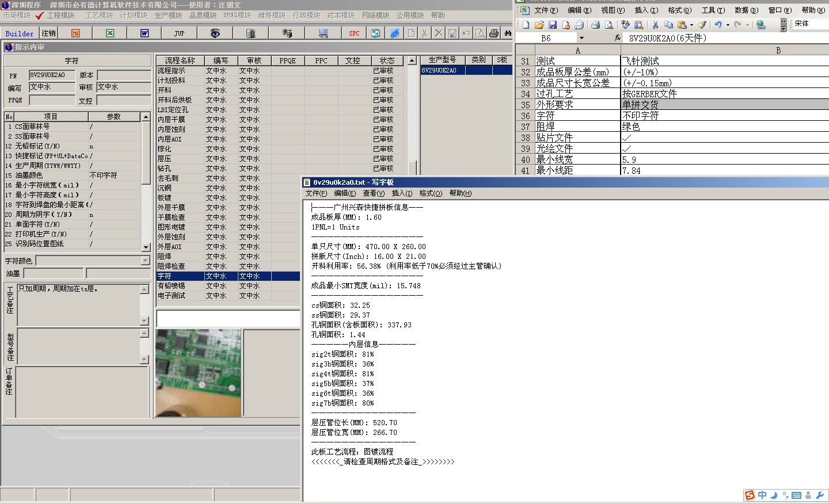The height and width of the screenshot is (504, 829).
Task: Click Excel's Open folder icon
Action: tap(539, 25)
